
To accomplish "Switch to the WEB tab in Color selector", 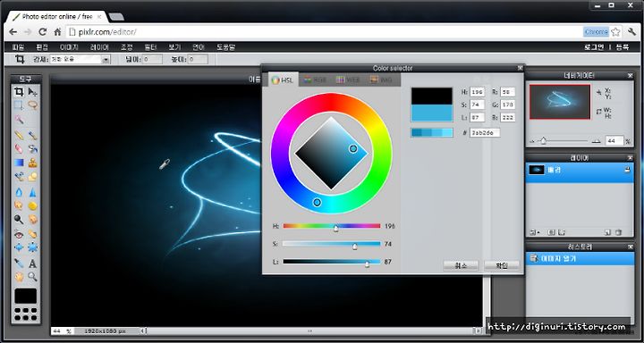I will [348, 80].
